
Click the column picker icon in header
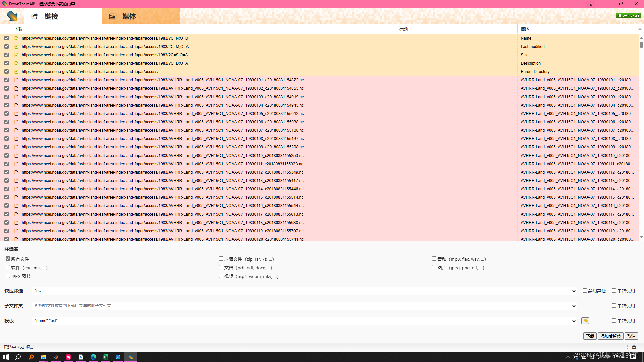pos(640,29)
